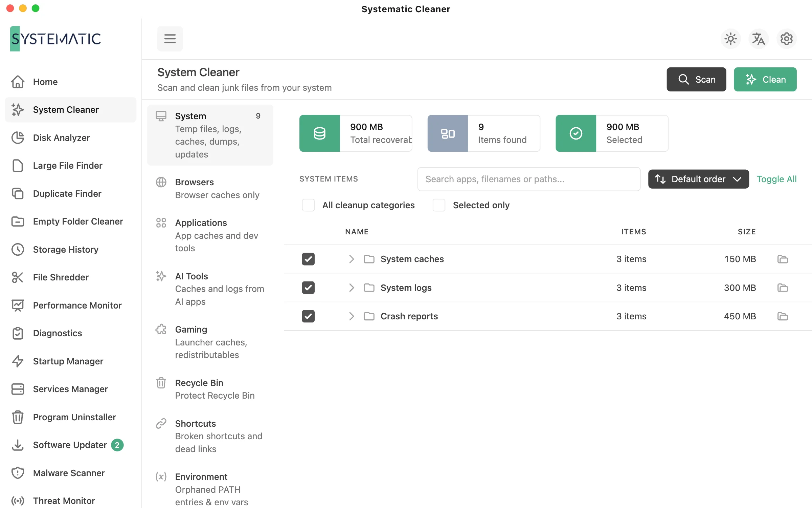The image size is (812, 508).
Task: Select the Applications cleanup category
Action: tap(210, 235)
